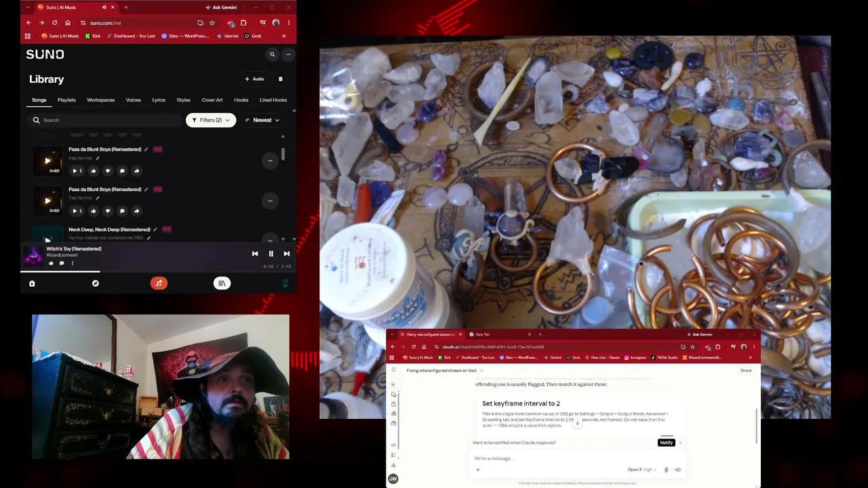This screenshot has height=488, width=868.
Task: Open the Kick bookmark in the Suno window
Action: click(93, 36)
